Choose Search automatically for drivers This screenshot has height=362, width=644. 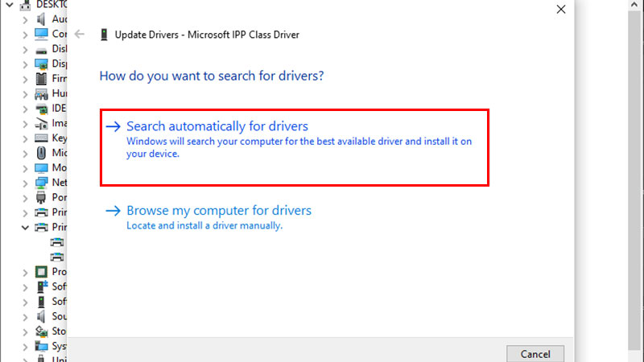click(x=295, y=147)
